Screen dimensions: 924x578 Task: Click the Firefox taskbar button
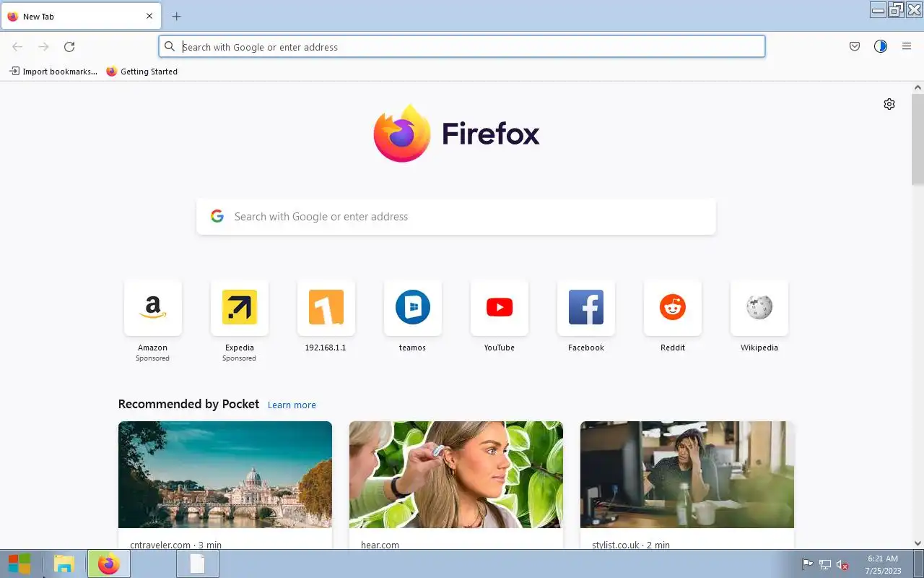click(109, 564)
